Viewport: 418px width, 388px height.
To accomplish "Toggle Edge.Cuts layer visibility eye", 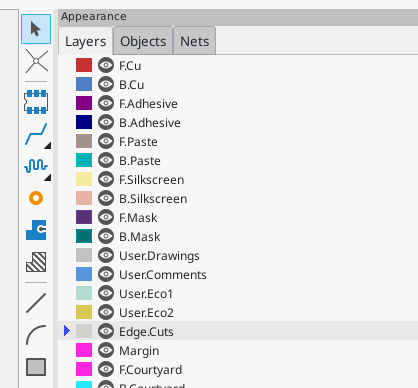I will (x=106, y=331).
